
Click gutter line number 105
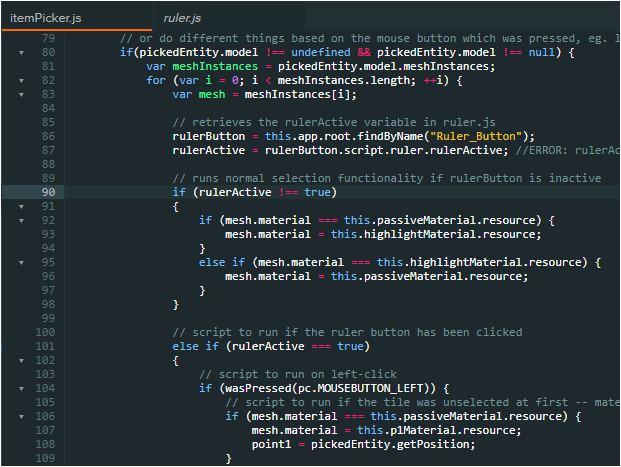point(45,402)
